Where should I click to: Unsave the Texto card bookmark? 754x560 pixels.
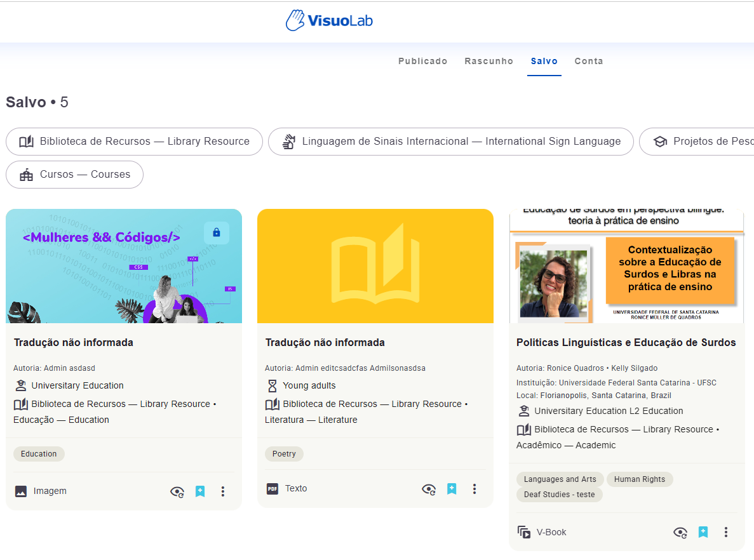[x=452, y=489]
